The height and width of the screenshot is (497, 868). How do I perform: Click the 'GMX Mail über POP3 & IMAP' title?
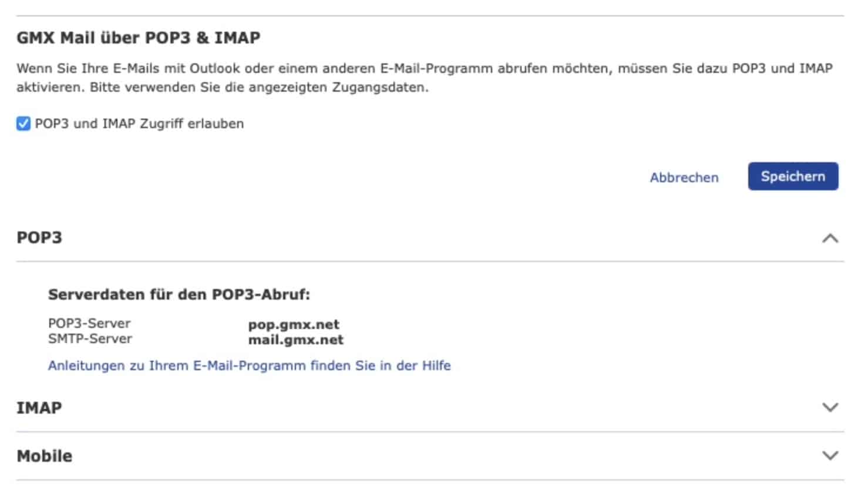[138, 38]
